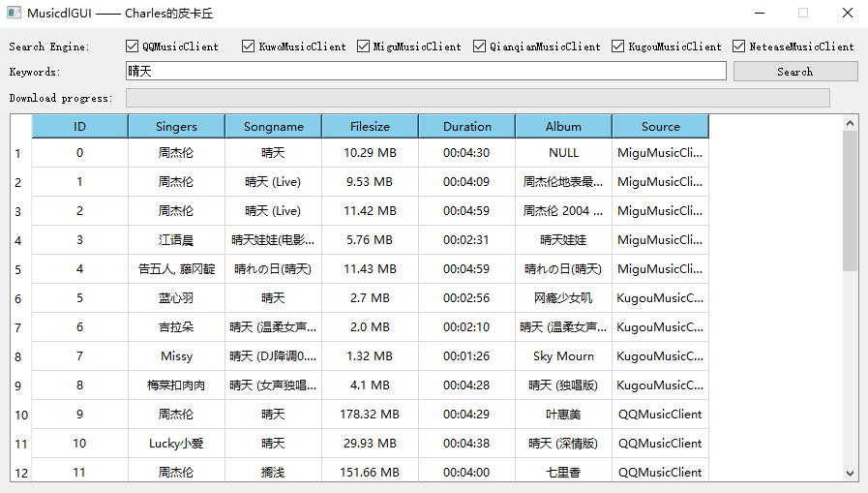Viewport: 868px width, 493px height.
Task: Click the 29.93 MB filesize cell
Action: 370,444
